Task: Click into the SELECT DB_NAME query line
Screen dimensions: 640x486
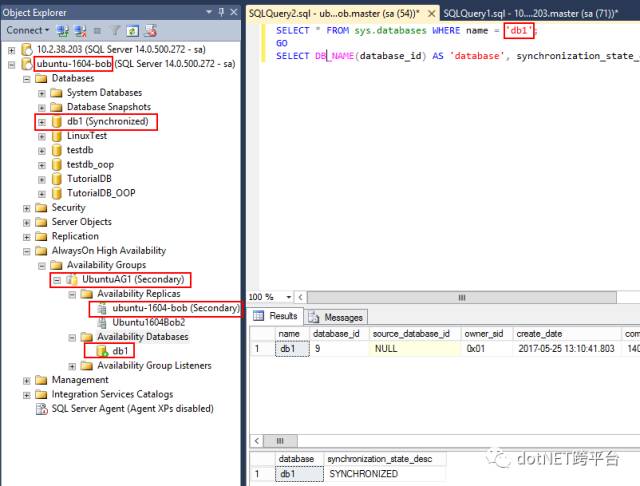Action: (x=457, y=56)
